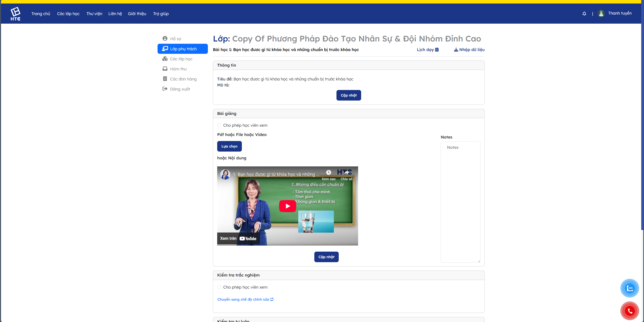Image resolution: width=644 pixels, height=322 pixels.
Task: Click the Thanh tuyến username
Action: [620, 13]
